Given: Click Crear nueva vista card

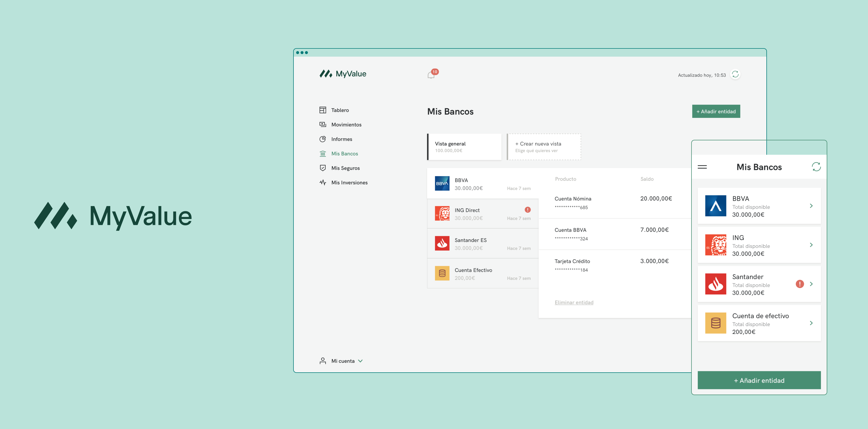Looking at the screenshot, I should [x=544, y=147].
